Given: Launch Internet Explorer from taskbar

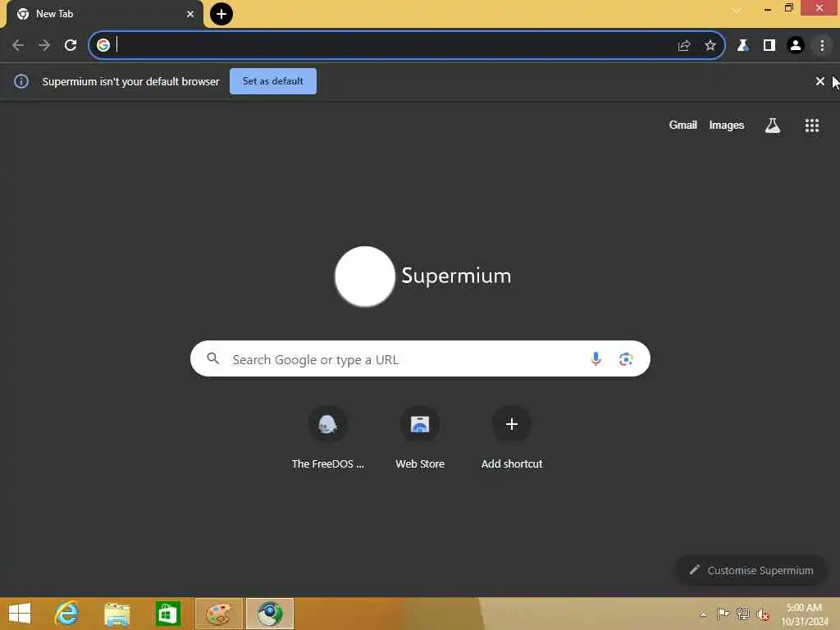Looking at the screenshot, I should [x=66, y=614].
